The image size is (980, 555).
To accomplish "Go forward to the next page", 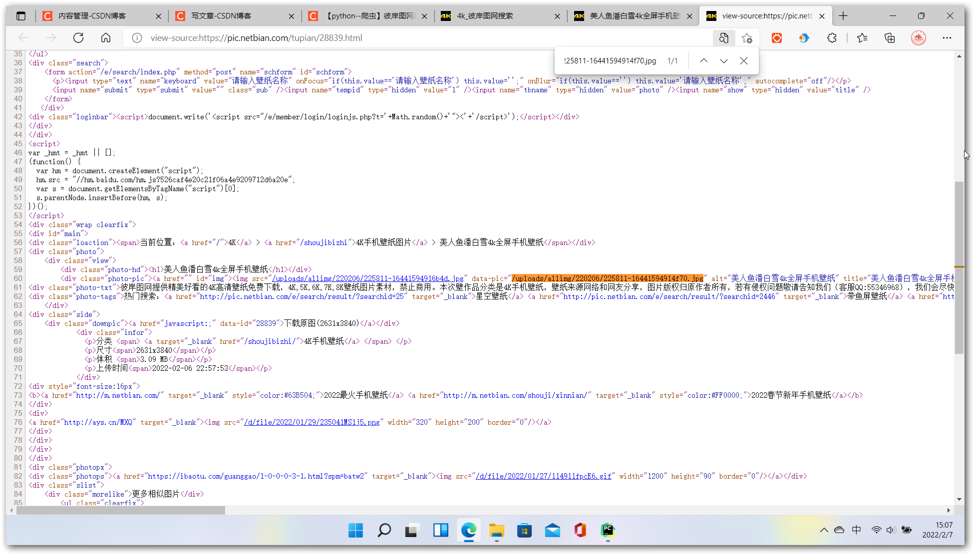I will point(51,38).
